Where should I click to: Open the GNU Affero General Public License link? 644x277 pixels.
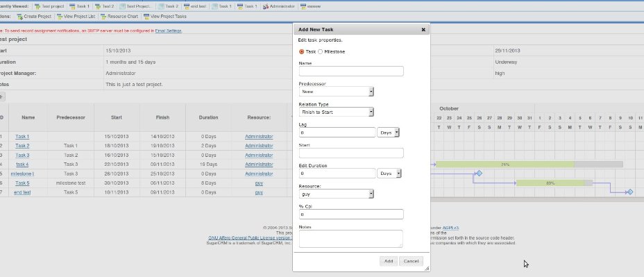(x=250, y=238)
